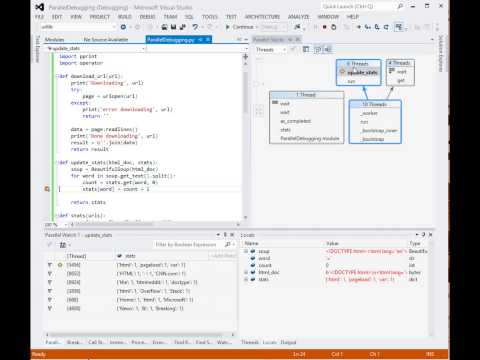This screenshot has height=360, width=480.
Task: Select the 10 Threads stack node header
Action: point(375,104)
